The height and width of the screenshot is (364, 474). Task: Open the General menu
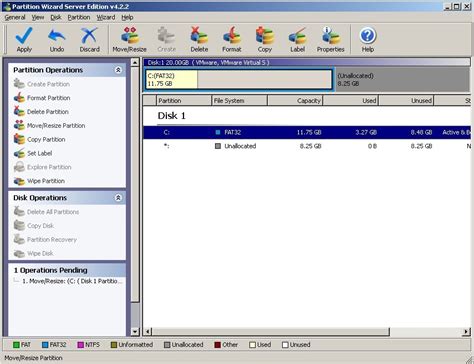click(x=15, y=17)
